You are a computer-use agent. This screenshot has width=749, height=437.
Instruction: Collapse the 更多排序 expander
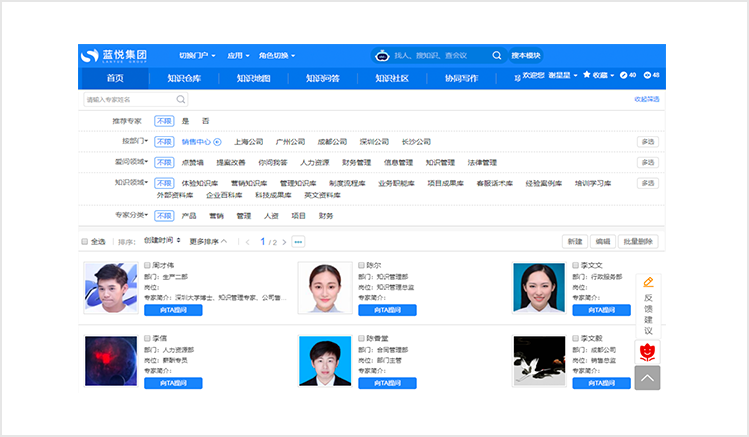pyautogui.click(x=208, y=242)
